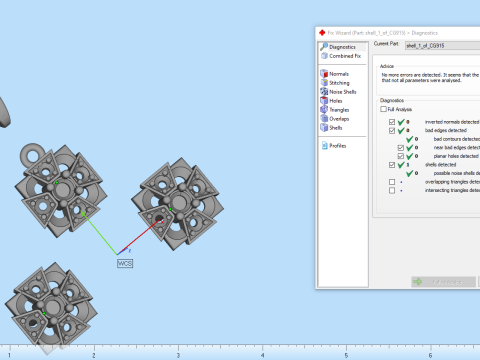Click the 'bad contours detected' diagnostic text
The height and width of the screenshot is (360, 480).
(457, 139)
